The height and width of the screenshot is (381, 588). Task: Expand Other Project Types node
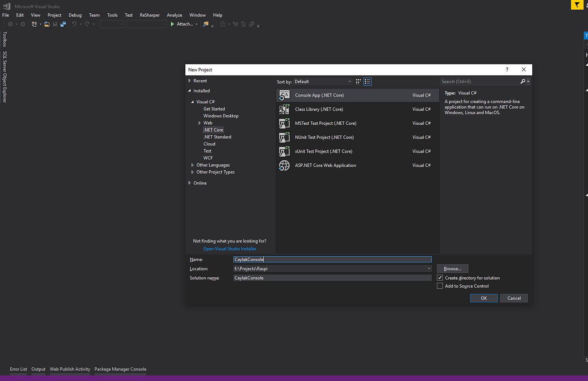[193, 172]
